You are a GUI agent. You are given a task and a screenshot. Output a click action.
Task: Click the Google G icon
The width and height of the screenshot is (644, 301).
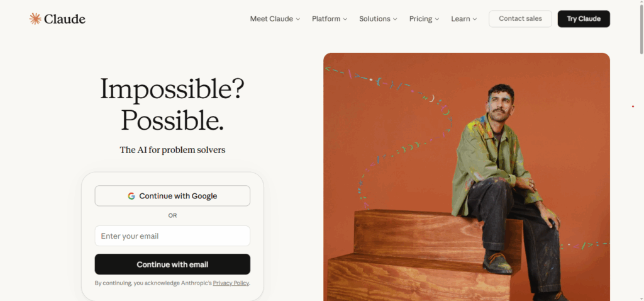click(x=131, y=196)
